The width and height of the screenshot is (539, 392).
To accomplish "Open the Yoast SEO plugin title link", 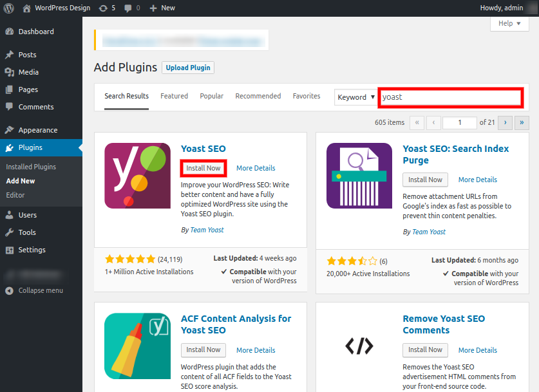I will [203, 149].
